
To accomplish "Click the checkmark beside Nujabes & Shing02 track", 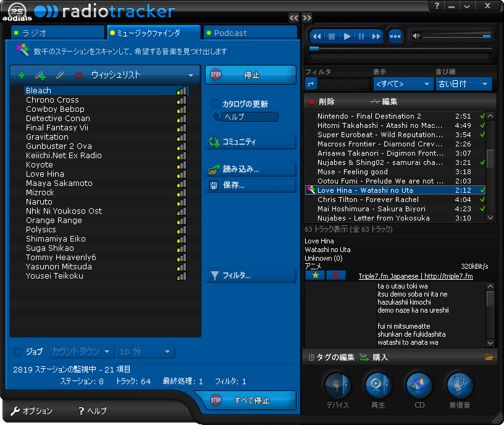I will point(482,162).
